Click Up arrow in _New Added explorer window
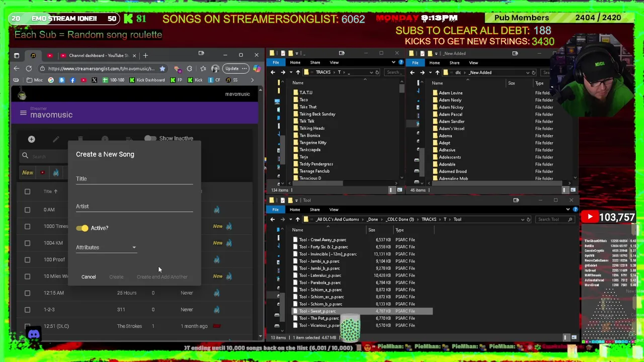Viewport: 644px width, 362px height. click(x=437, y=72)
